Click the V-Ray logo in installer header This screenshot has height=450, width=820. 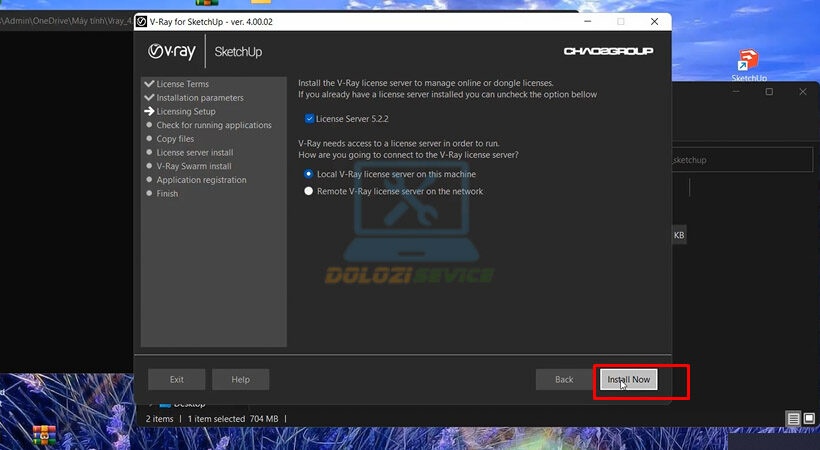click(x=172, y=52)
